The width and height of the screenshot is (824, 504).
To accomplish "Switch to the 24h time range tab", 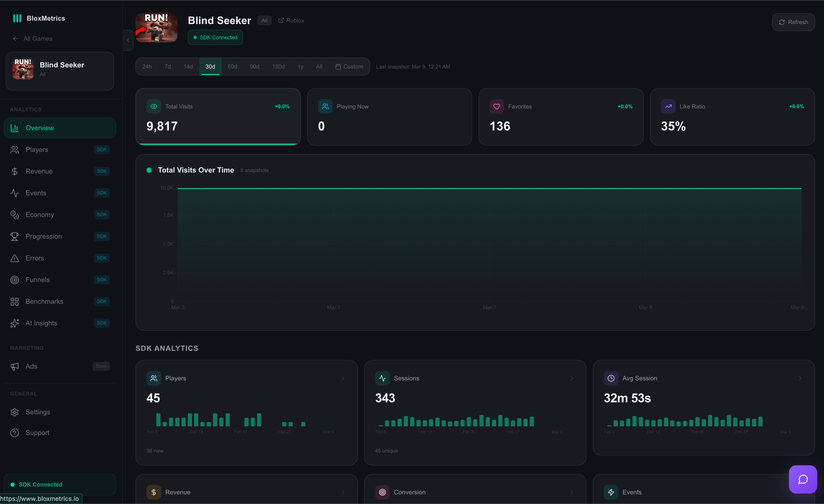I will pos(147,66).
